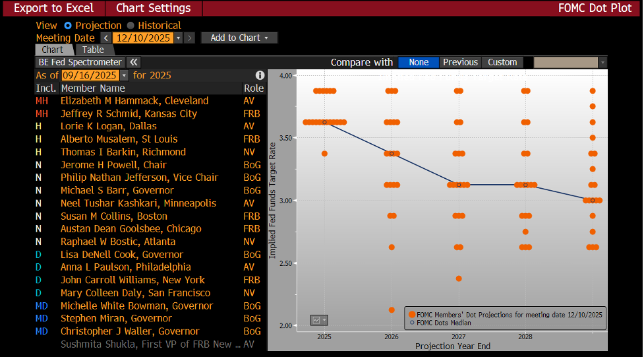
Task: Select the Elizabeth M Hammack, Cleveland row
Action: point(150,101)
